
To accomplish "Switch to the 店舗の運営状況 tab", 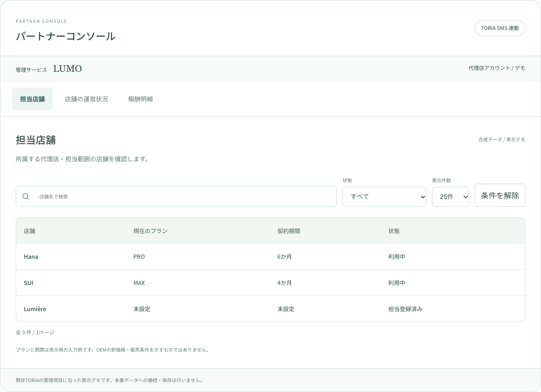I will pyautogui.click(x=86, y=99).
